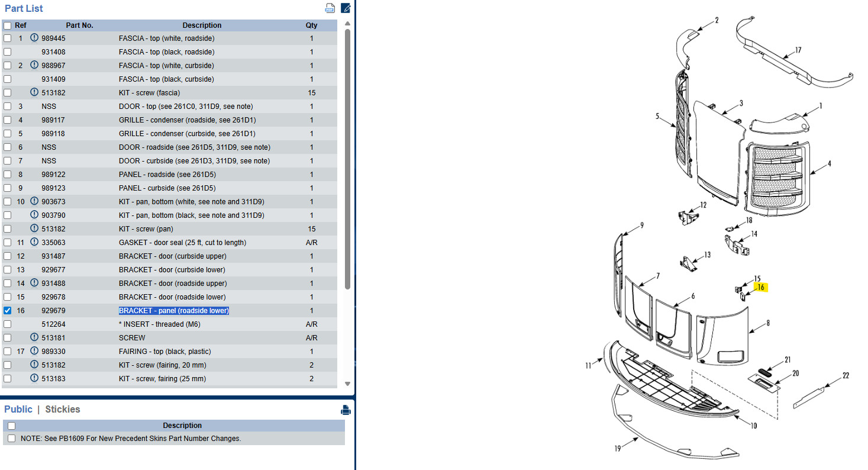The width and height of the screenshot is (868, 470).
Task: Open info icon for KIT - screw (fairing, 20 mm)
Action: pos(34,365)
